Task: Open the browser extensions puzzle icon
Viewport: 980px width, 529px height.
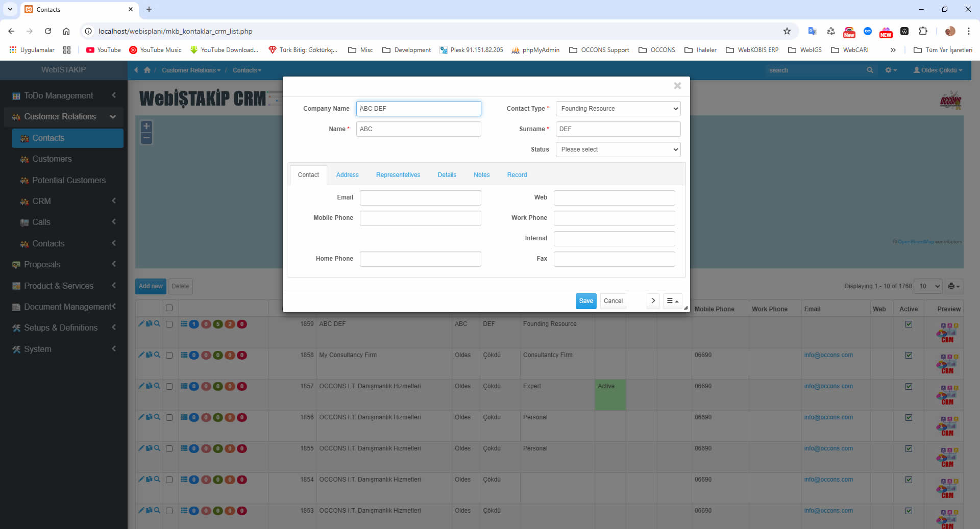Action: coord(923,31)
